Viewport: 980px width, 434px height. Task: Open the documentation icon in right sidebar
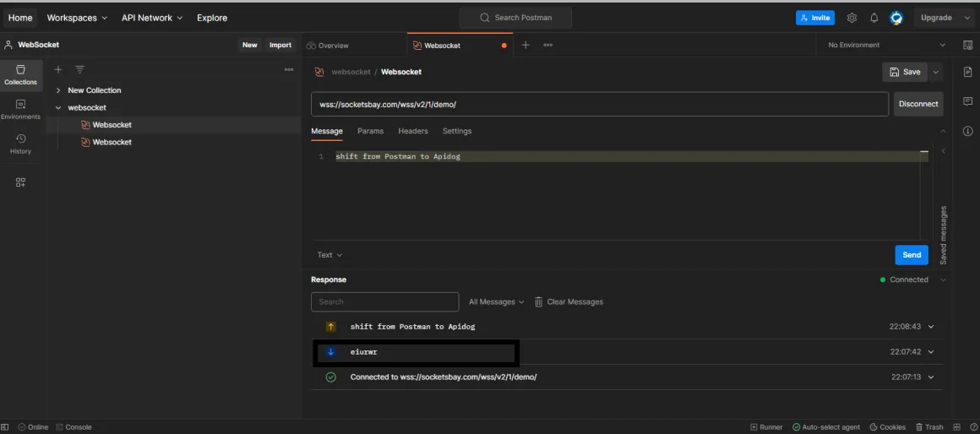pos(968,72)
